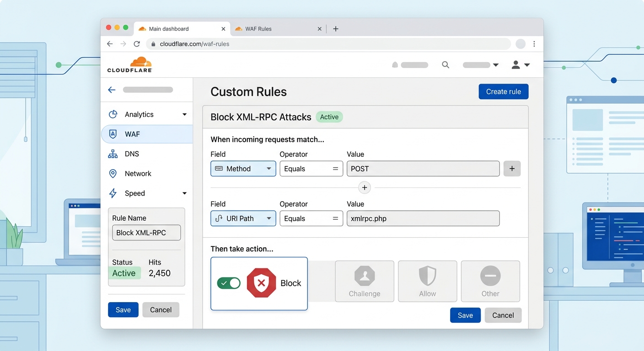Viewport: 644px width, 351px height.
Task: Close the WAF Rules tab
Action: (319, 29)
